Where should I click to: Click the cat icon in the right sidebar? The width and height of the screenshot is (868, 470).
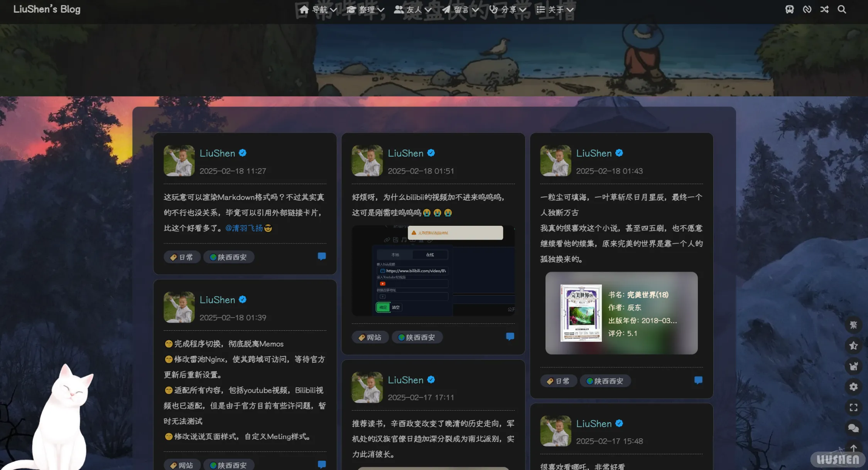(853, 366)
